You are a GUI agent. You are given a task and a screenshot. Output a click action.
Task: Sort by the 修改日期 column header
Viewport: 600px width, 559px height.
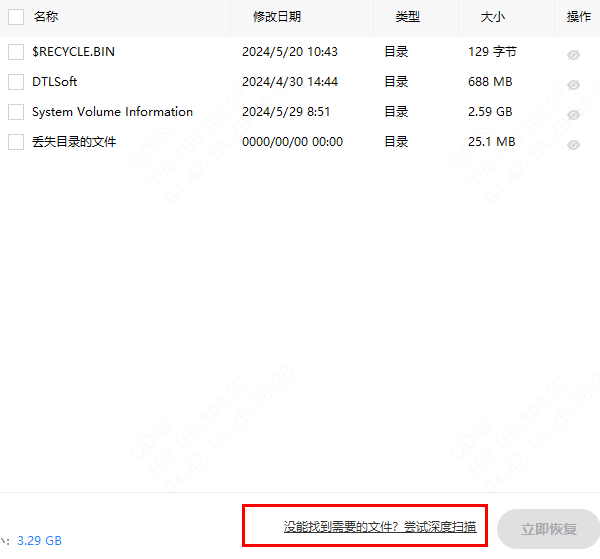pos(277,17)
